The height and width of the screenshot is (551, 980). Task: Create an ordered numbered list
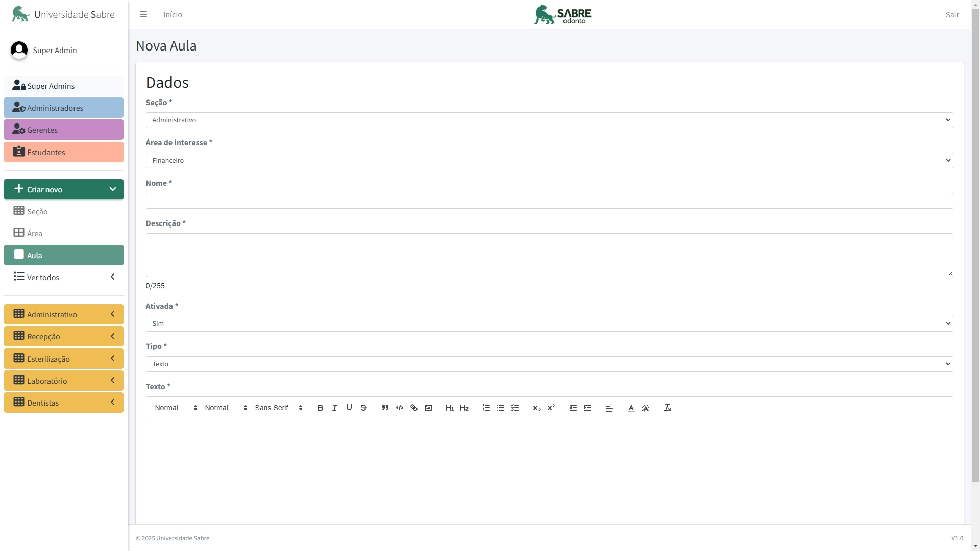tap(486, 408)
